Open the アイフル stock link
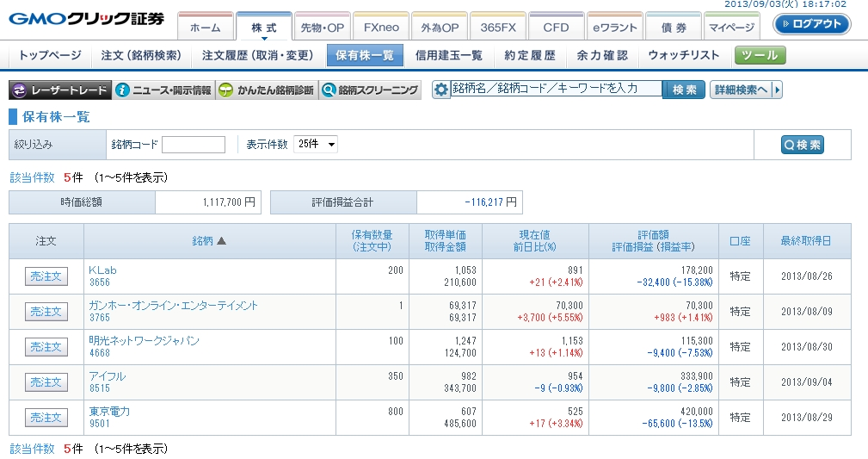The height and width of the screenshot is (459, 868). [x=107, y=376]
